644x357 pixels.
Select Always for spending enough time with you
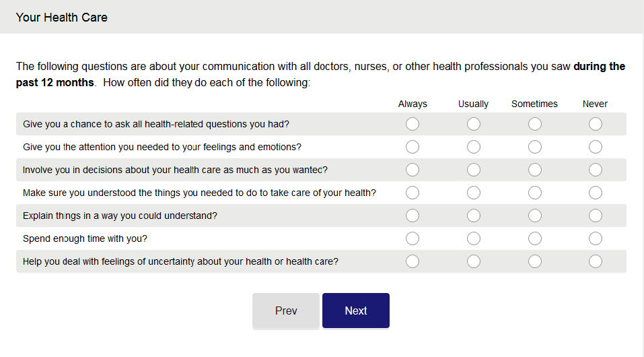click(x=413, y=238)
